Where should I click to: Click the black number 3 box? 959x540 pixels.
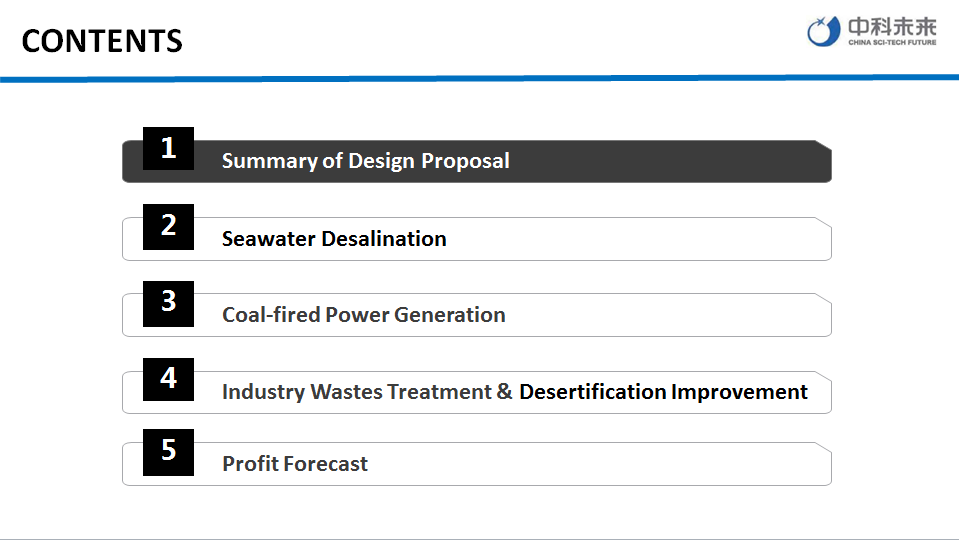(168, 302)
